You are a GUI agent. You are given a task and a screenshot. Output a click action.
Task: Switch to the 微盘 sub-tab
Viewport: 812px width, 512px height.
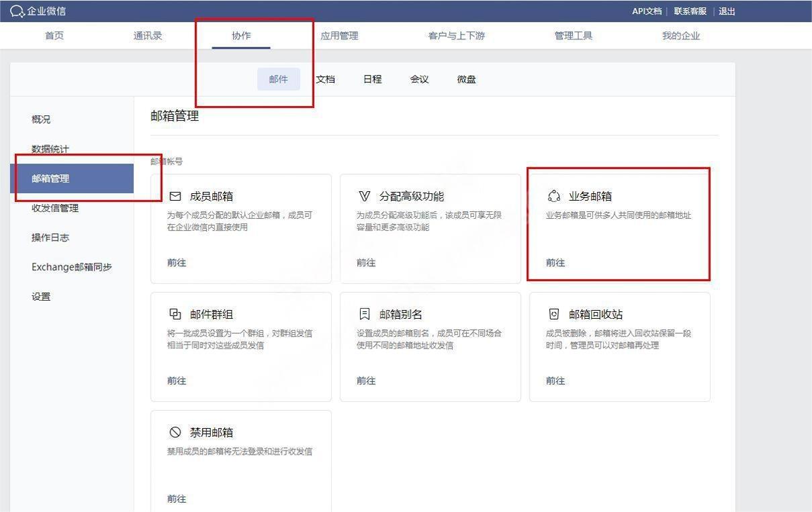(467, 79)
